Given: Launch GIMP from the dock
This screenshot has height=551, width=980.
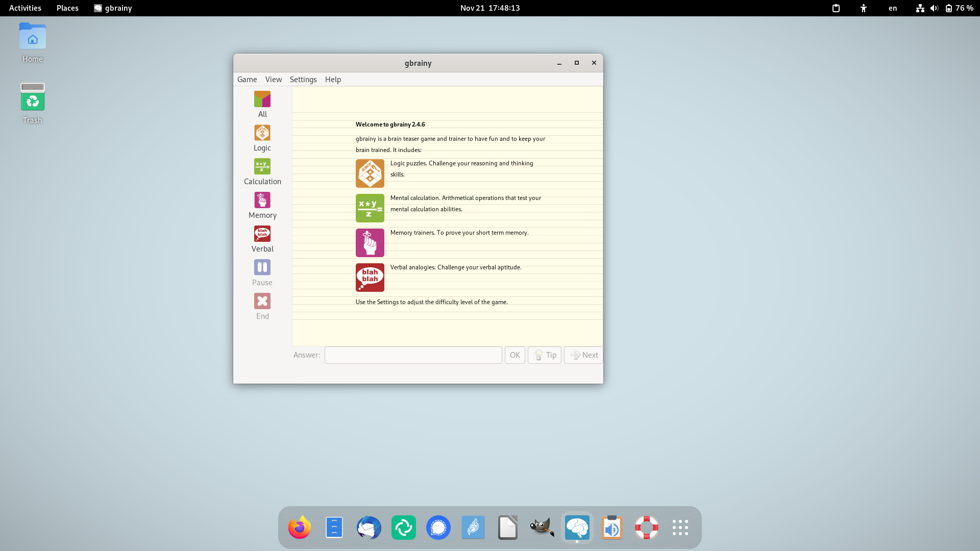Looking at the screenshot, I should [543, 528].
